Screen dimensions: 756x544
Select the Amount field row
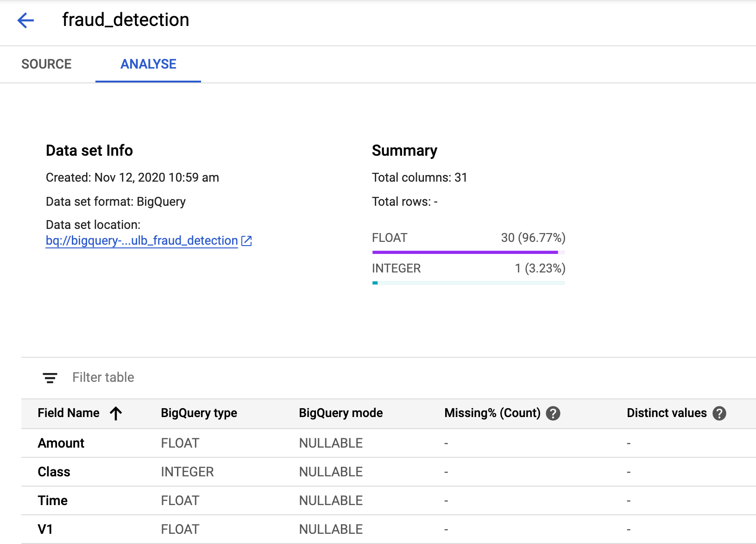(x=61, y=443)
